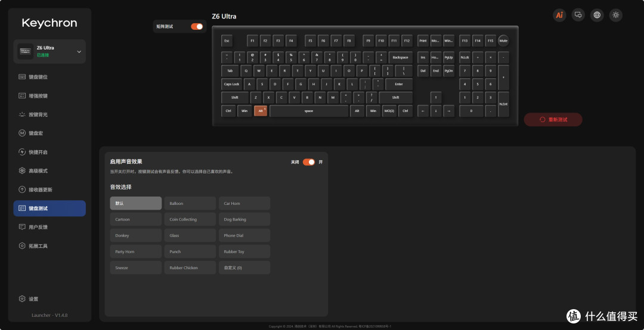Open the language globe icon
The width and height of the screenshot is (644, 330).
click(x=597, y=15)
